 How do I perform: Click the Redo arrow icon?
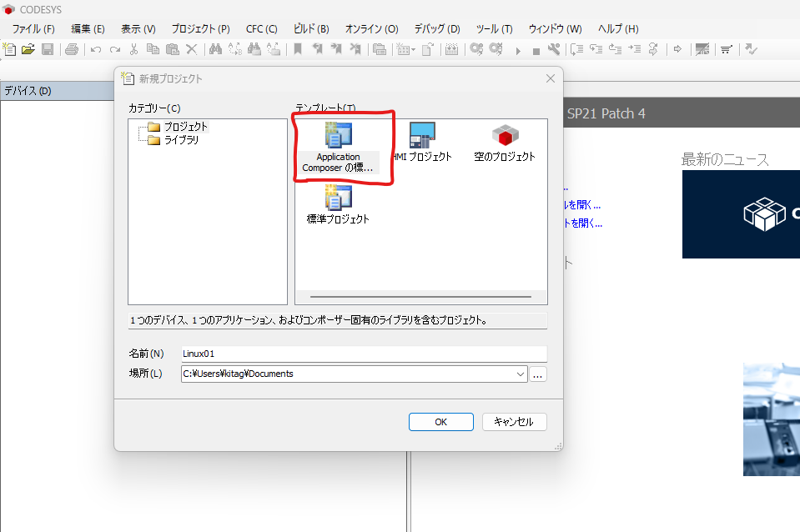[115, 49]
